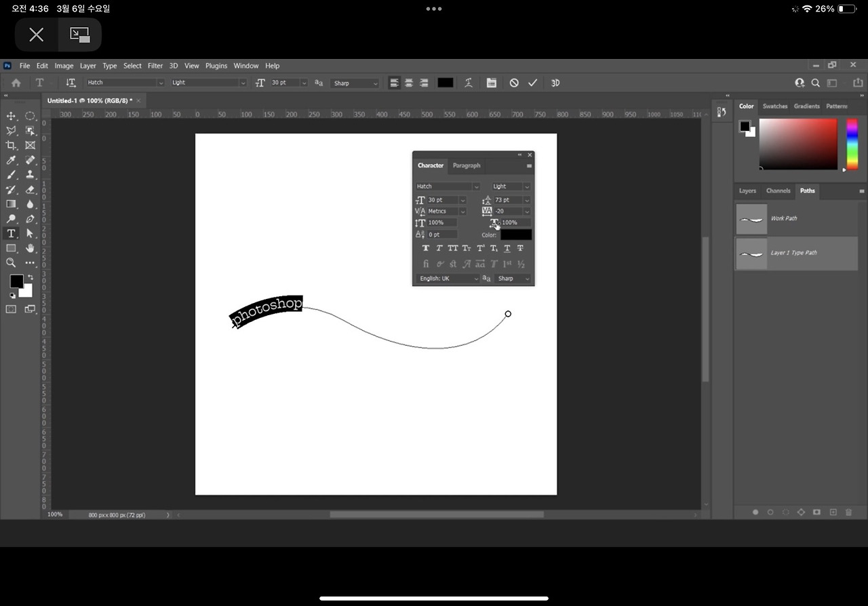Select the Pen tool

[x=30, y=219]
